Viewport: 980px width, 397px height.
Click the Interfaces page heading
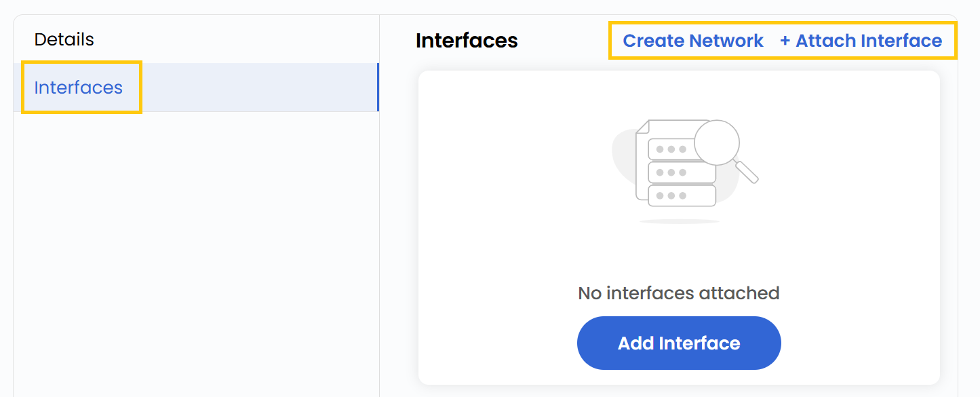[x=466, y=41]
